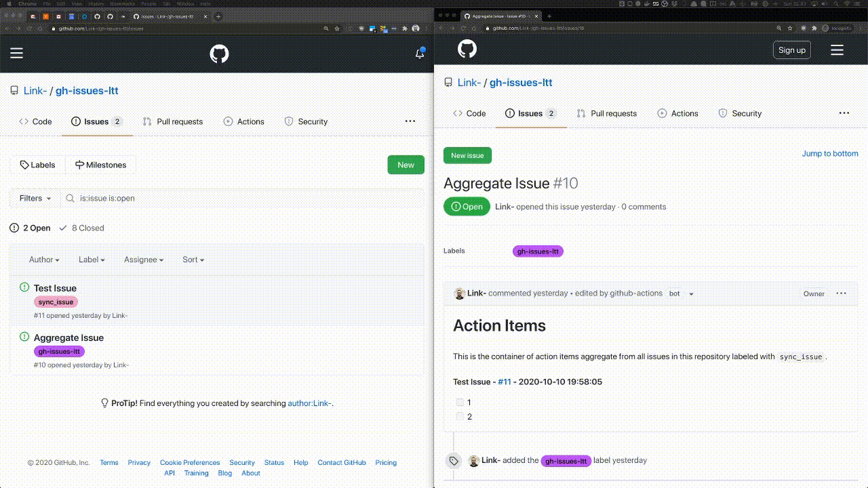Screen dimensions: 868x488
Task: Follow the #11 link in Action Items
Action: [x=505, y=382]
